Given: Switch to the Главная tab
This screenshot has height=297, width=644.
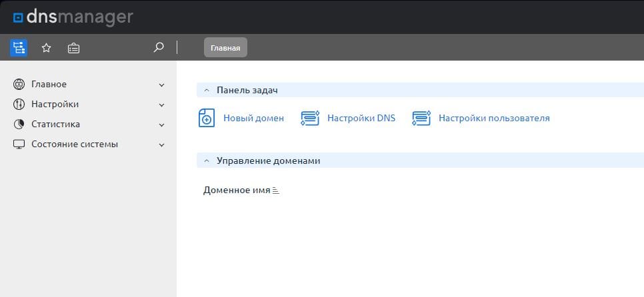Looking at the screenshot, I should (225, 47).
